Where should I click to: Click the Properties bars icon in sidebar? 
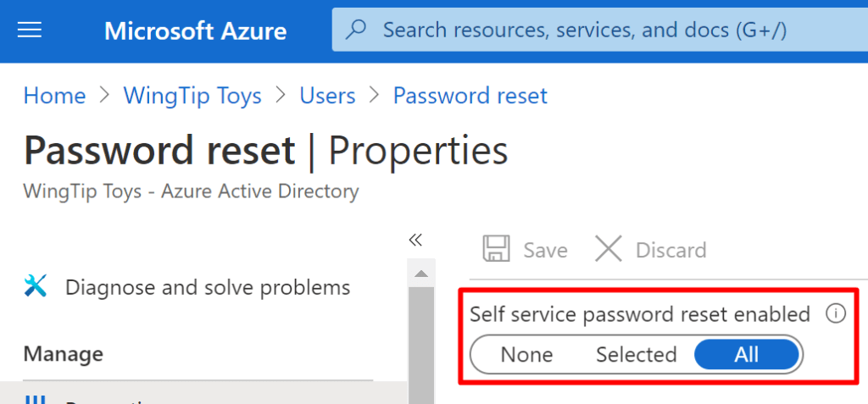tap(36, 400)
